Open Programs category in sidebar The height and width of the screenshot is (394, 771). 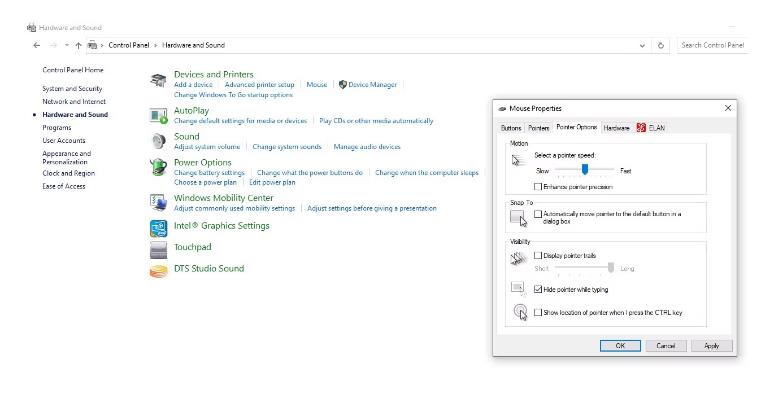coord(57,127)
